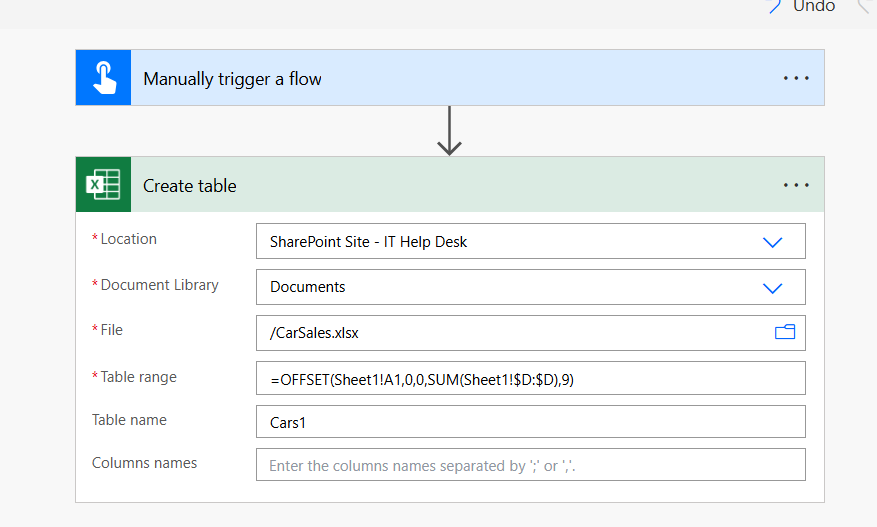
Task: Click the Undo button
Action: click(x=802, y=7)
